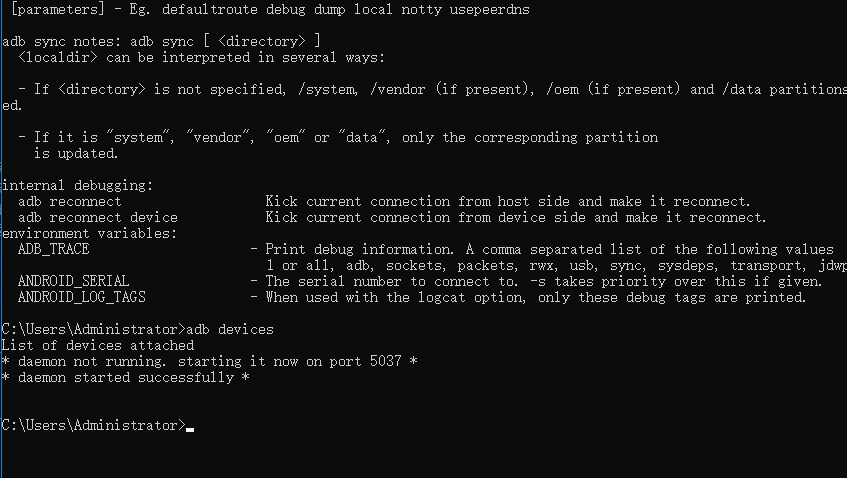847x478 pixels.
Task: Click the 'When used with the logcat option' description
Action: 395,298
